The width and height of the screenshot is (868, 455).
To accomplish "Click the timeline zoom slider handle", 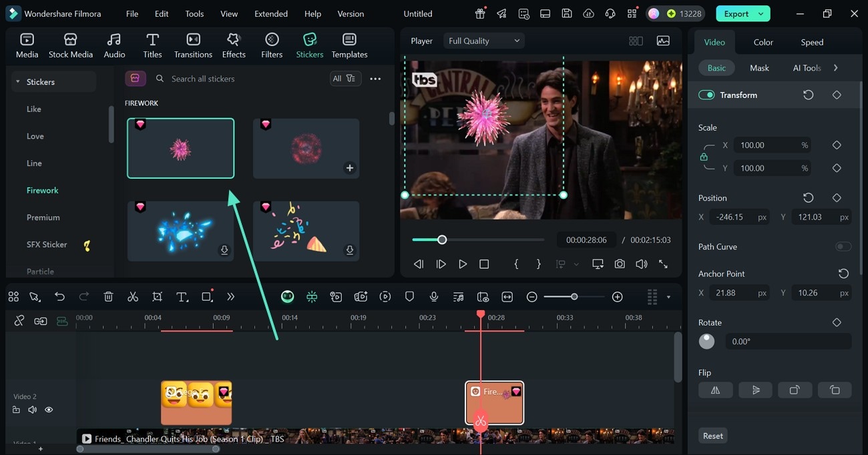I will click(x=574, y=297).
